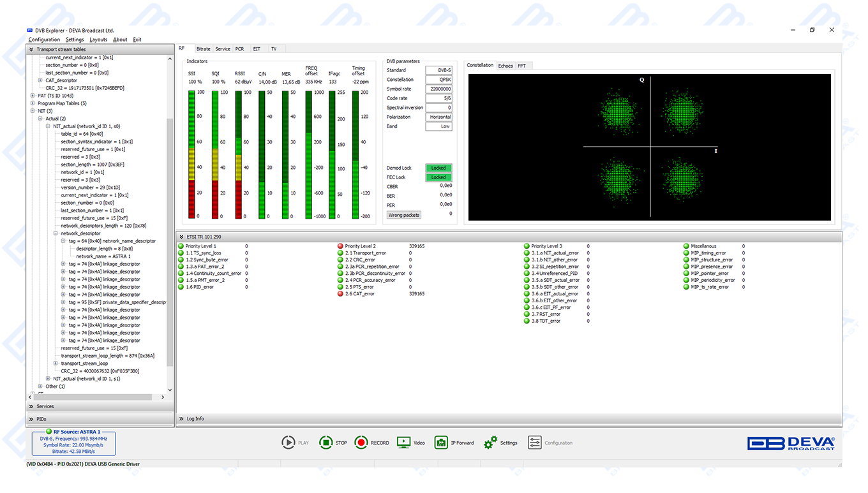Click the red 2.6 CAT_error status indicator
The width and height of the screenshot is (868, 493).
point(340,294)
